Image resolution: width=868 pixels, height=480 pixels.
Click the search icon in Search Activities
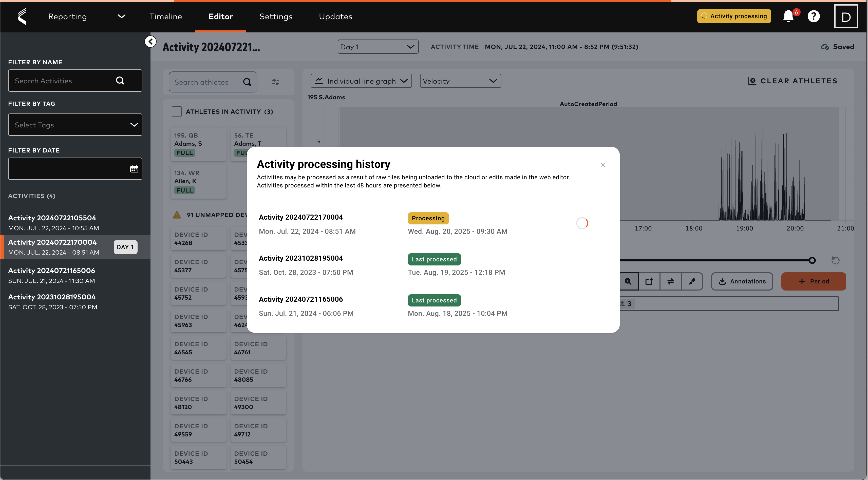(120, 81)
